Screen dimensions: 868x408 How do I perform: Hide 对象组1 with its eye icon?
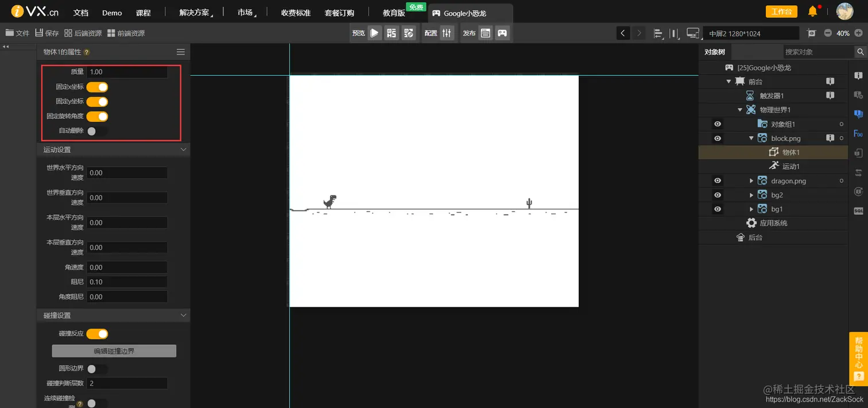(718, 124)
